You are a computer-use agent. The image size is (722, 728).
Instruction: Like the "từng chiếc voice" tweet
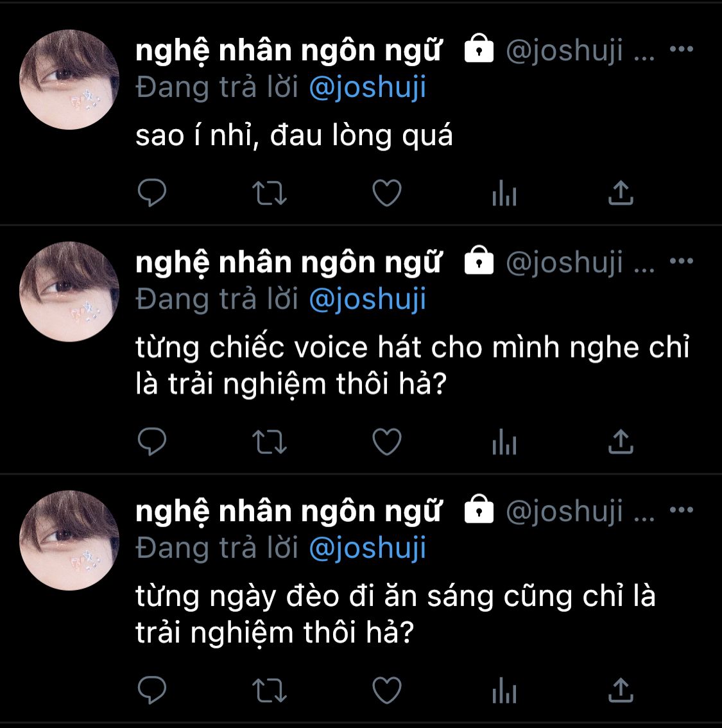pyautogui.click(x=387, y=442)
